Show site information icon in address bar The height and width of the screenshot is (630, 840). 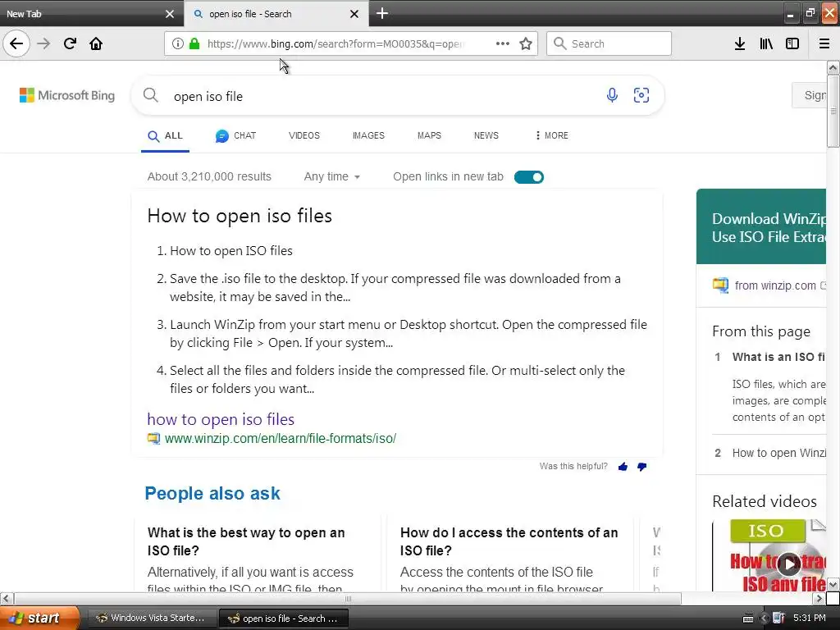point(178,43)
